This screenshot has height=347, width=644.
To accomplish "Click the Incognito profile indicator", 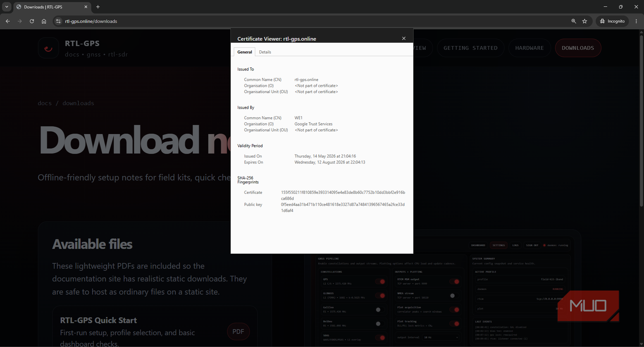I will tap(612, 21).
